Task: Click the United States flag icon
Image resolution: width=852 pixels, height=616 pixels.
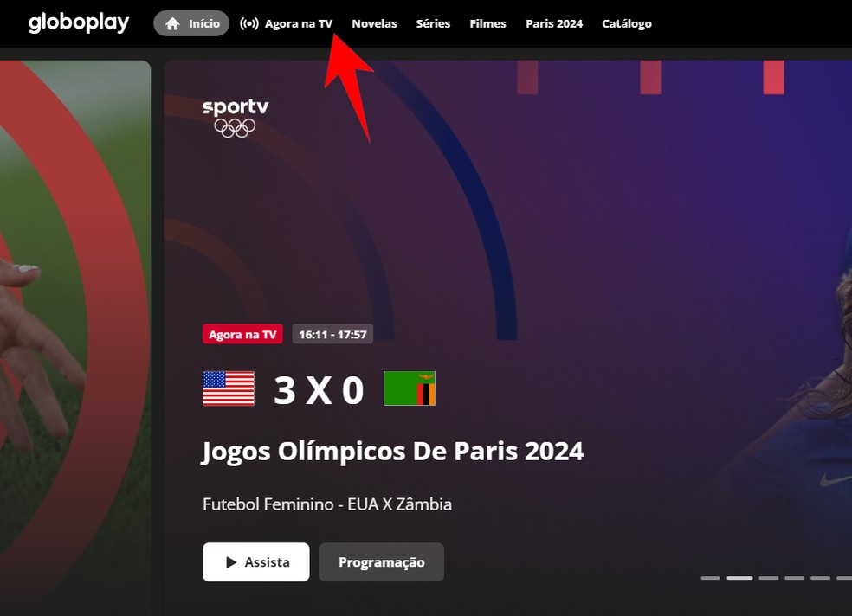Action: pyautogui.click(x=229, y=388)
